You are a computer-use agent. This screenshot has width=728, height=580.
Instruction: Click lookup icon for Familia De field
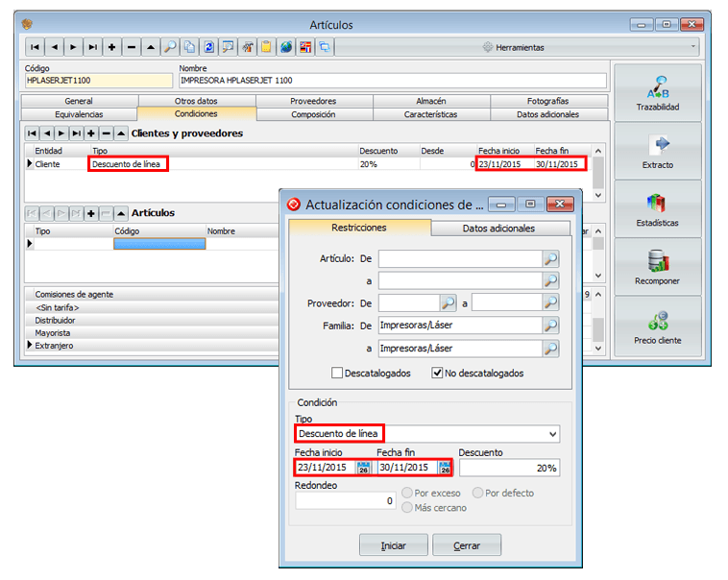550,326
